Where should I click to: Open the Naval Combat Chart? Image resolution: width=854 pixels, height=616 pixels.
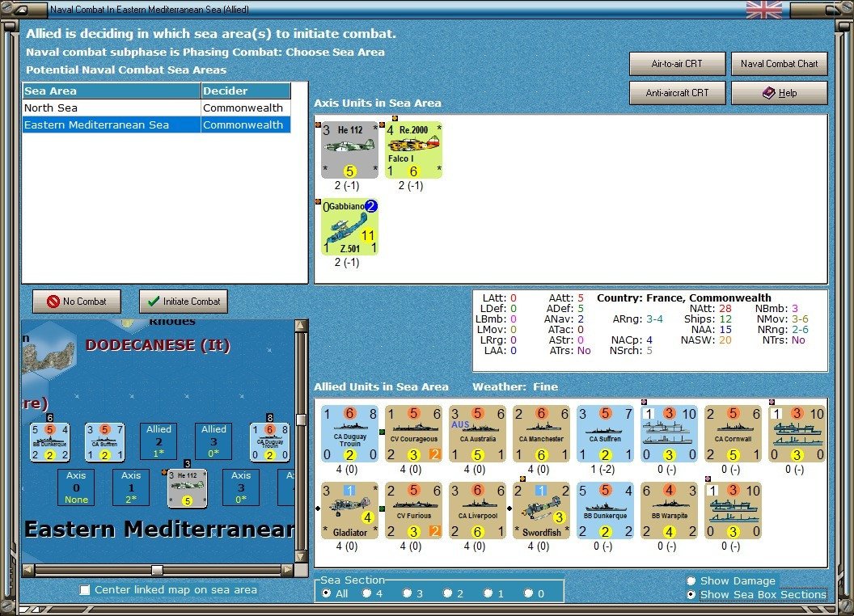click(780, 64)
